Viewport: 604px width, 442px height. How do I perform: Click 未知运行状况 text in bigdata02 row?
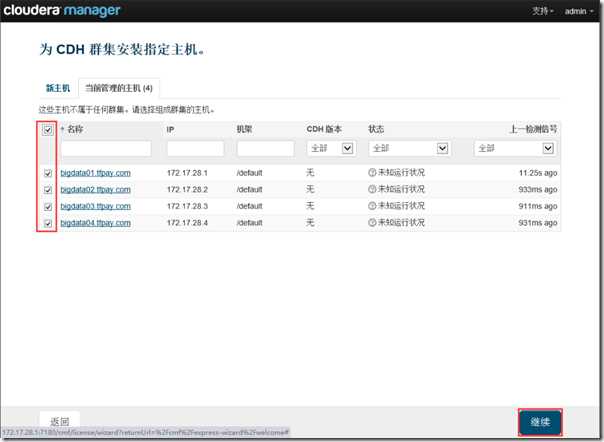(401, 189)
